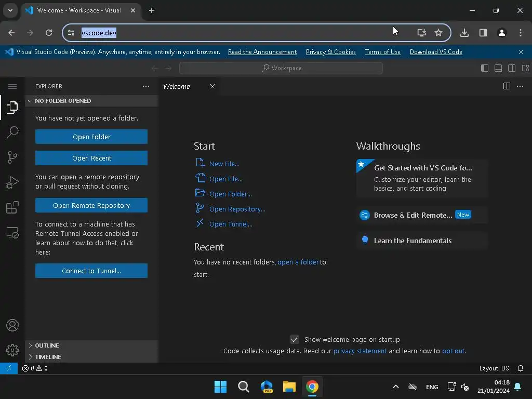Click Open Folder link under Start
This screenshot has height=399, width=532.
pyautogui.click(x=230, y=194)
